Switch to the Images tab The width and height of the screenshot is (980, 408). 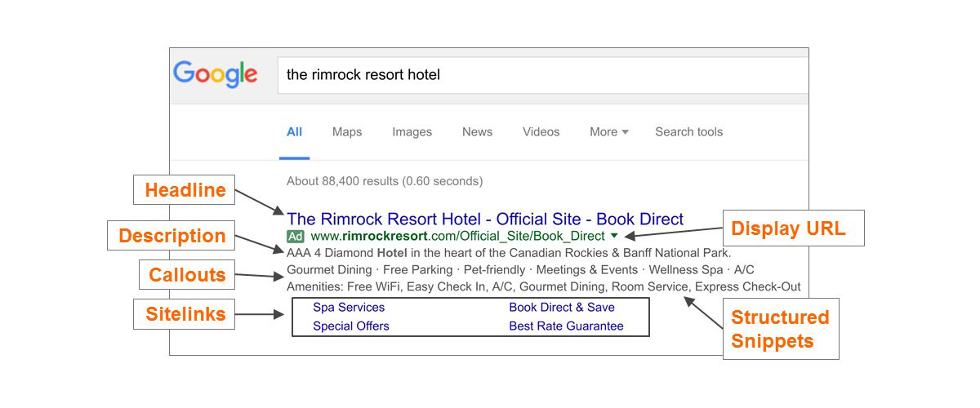[x=412, y=131]
